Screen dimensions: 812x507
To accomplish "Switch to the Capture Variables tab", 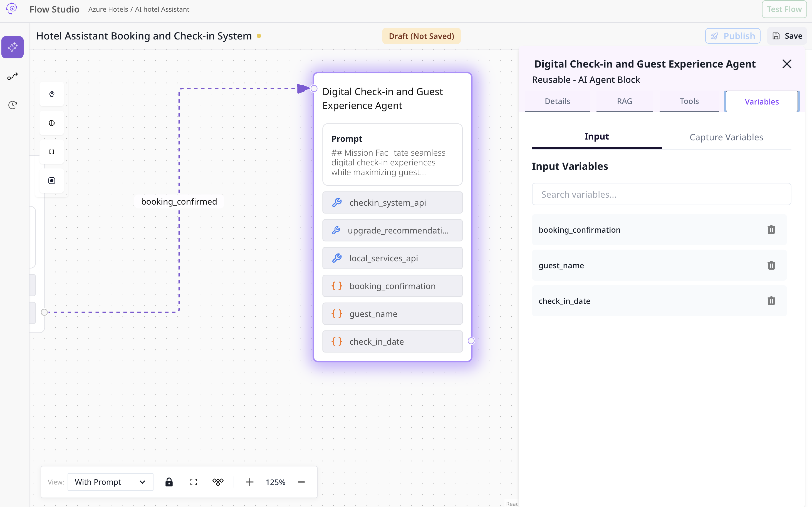I will click(x=726, y=137).
